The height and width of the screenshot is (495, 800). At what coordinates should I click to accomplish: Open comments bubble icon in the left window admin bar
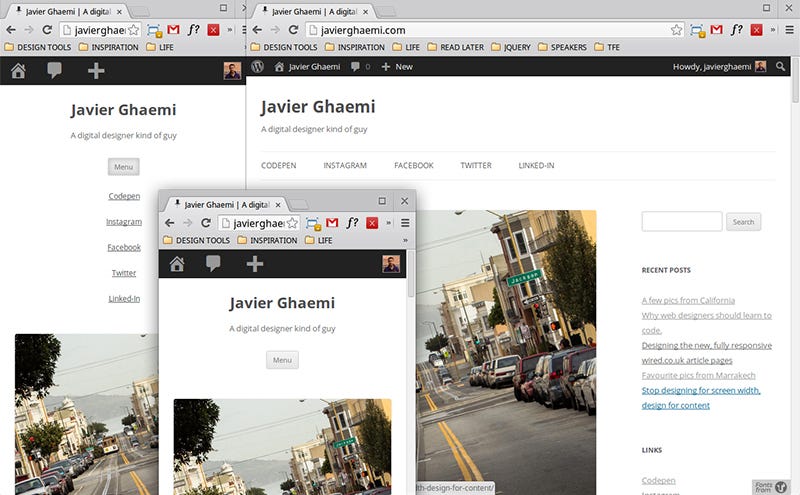click(x=55, y=70)
